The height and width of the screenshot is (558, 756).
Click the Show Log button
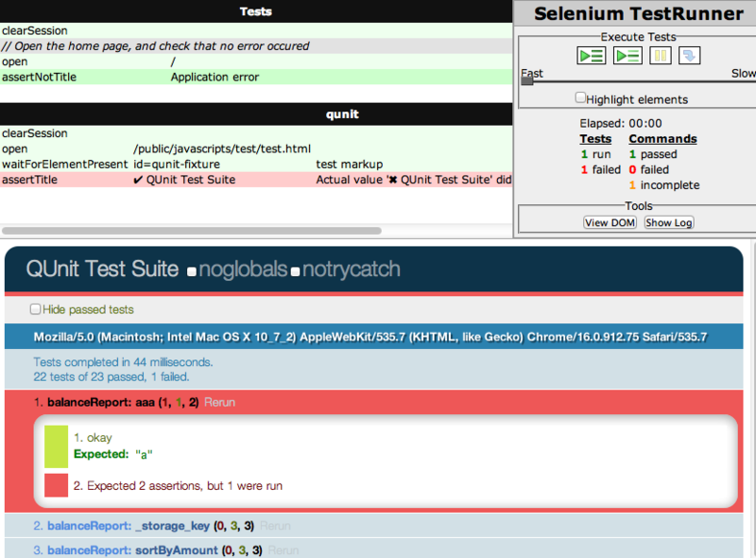click(x=669, y=222)
